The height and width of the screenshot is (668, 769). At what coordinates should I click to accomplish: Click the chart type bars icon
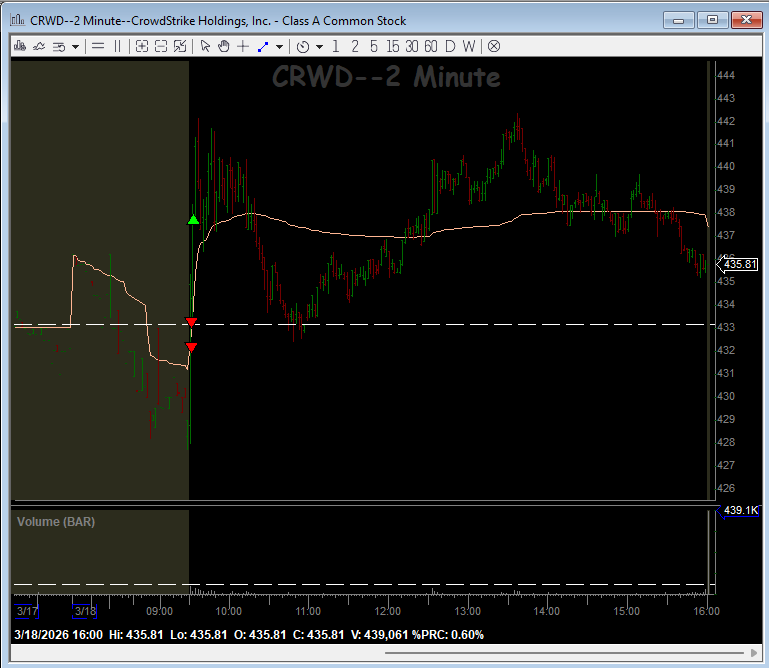[20, 46]
